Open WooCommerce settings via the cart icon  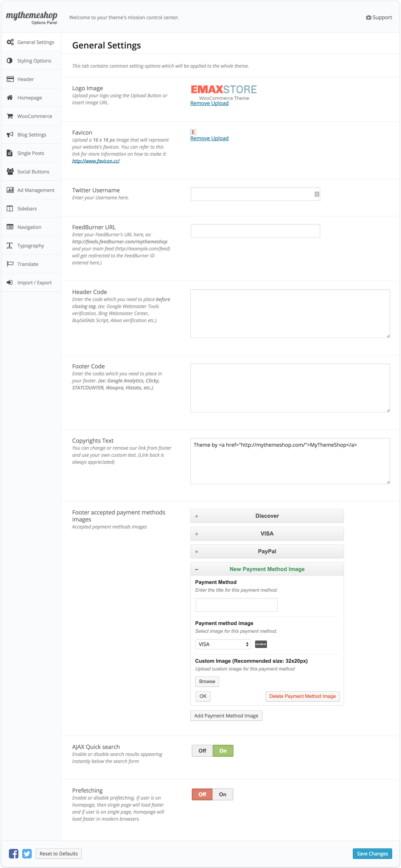click(10, 116)
